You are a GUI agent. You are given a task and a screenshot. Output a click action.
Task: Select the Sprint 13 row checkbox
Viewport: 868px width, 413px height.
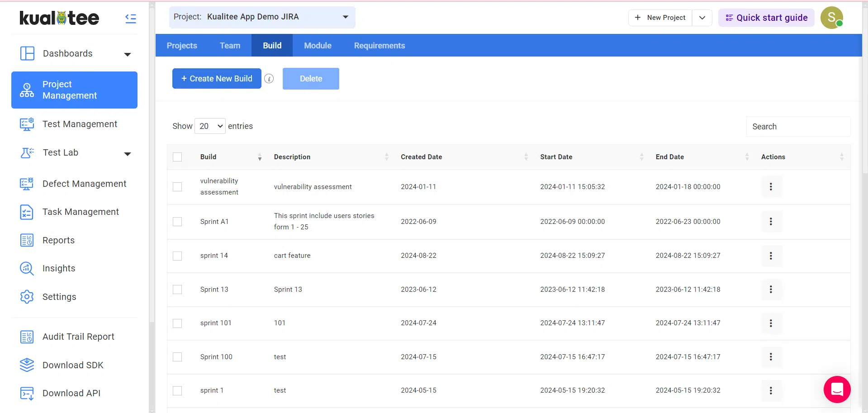tap(177, 290)
